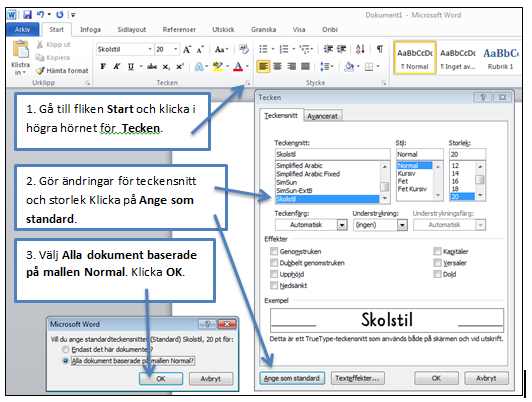Click the Texteffekter button
Screen dimensions: 532x402
pos(357,378)
